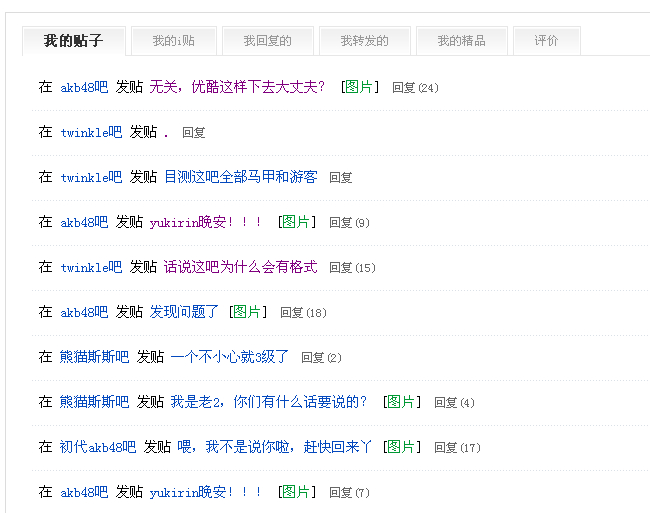The height and width of the screenshot is (513, 650).
Task: Click twinkle吧 in the single-dot post row
Action: coord(91,133)
